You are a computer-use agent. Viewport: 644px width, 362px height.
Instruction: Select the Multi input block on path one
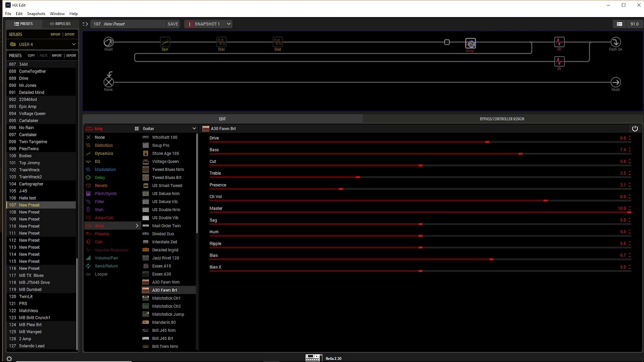click(109, 42)
